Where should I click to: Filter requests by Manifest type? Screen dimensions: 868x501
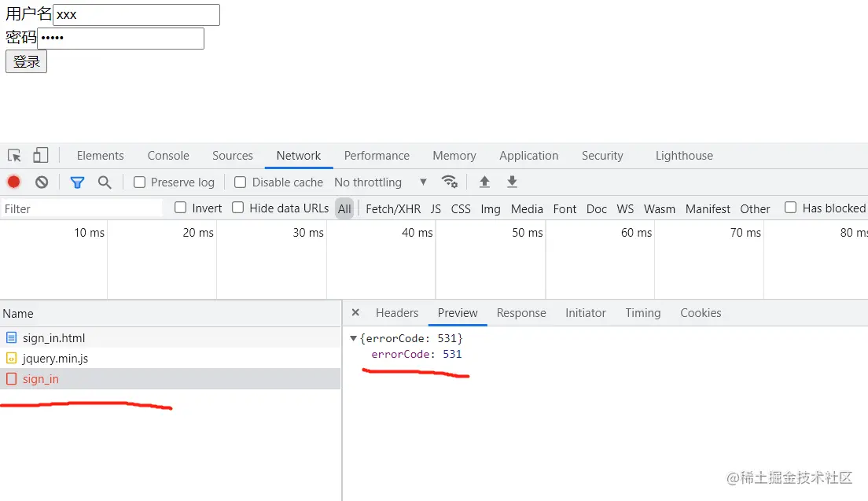(x=708, y=208)
